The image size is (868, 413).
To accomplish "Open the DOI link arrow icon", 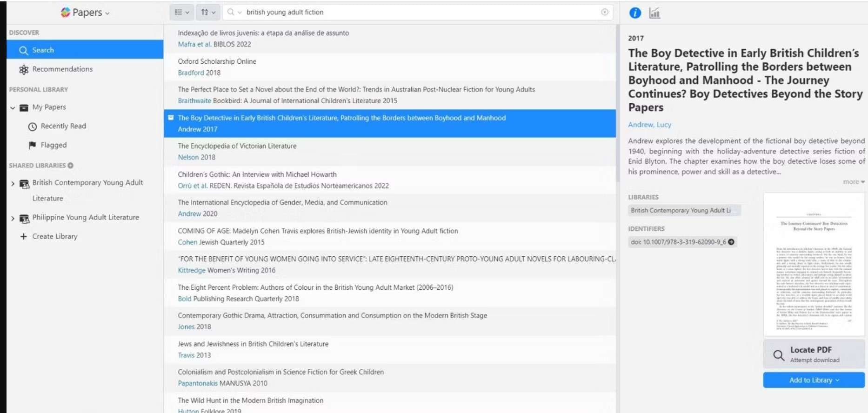I will [731, 242].
